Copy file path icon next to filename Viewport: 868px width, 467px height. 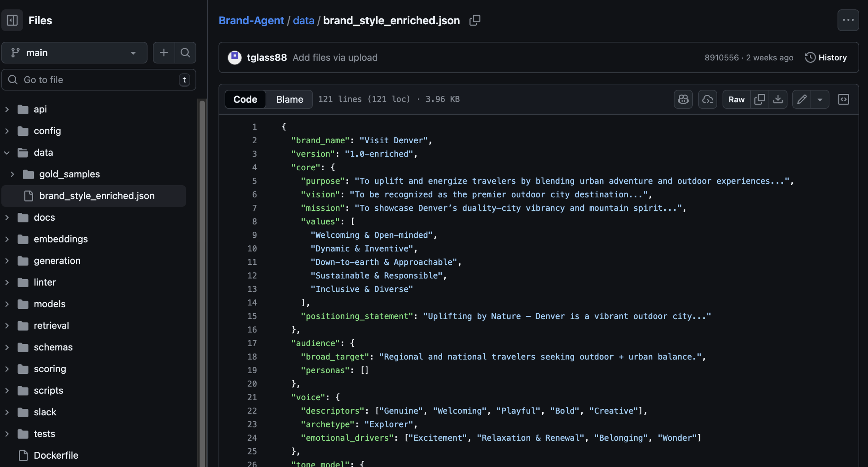pyautogui.click(x=475, y=20)
